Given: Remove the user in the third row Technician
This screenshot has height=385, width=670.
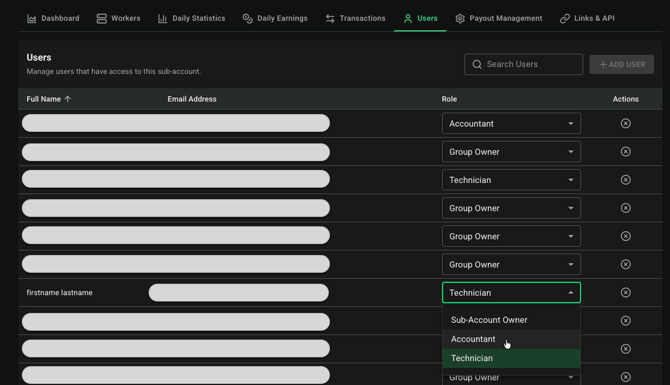Looking at the screenshot, I should 626,180.
